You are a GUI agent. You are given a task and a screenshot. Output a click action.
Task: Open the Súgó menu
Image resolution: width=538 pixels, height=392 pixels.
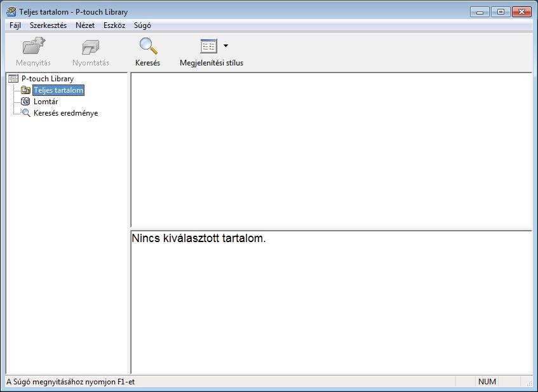142,25
